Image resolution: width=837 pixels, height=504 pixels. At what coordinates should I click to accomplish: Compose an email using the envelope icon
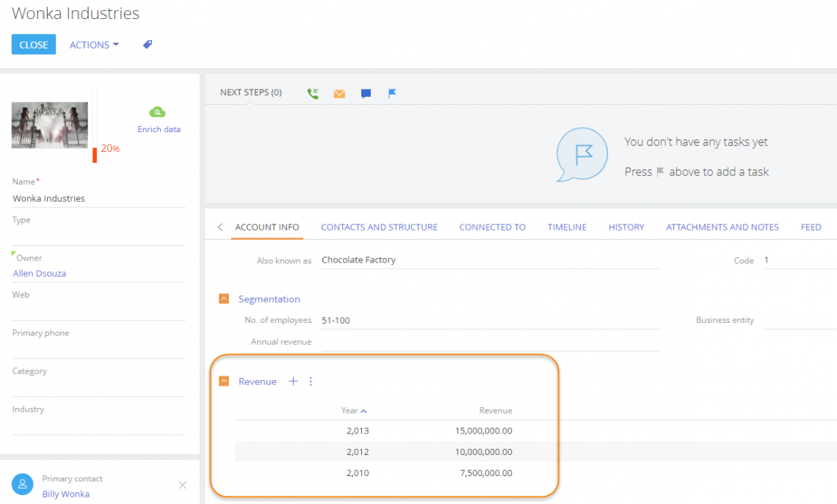[x=339, y=94]
